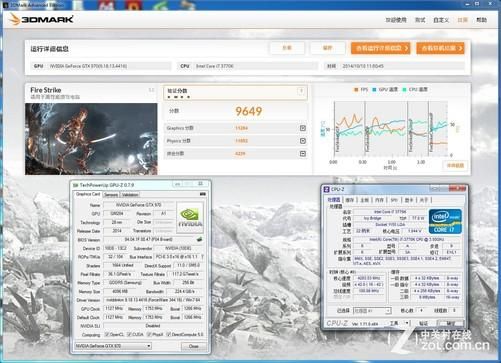501x363 pixels.
Task: Click the CPU-Z title bar icon
Action: click(327, 189)
